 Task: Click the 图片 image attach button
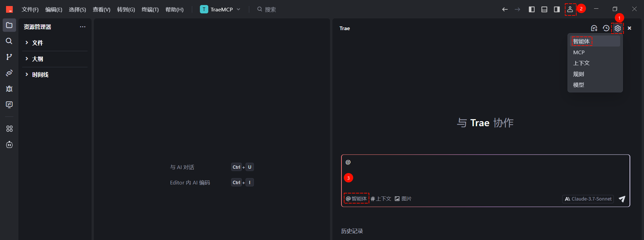[x=403, y=198]
